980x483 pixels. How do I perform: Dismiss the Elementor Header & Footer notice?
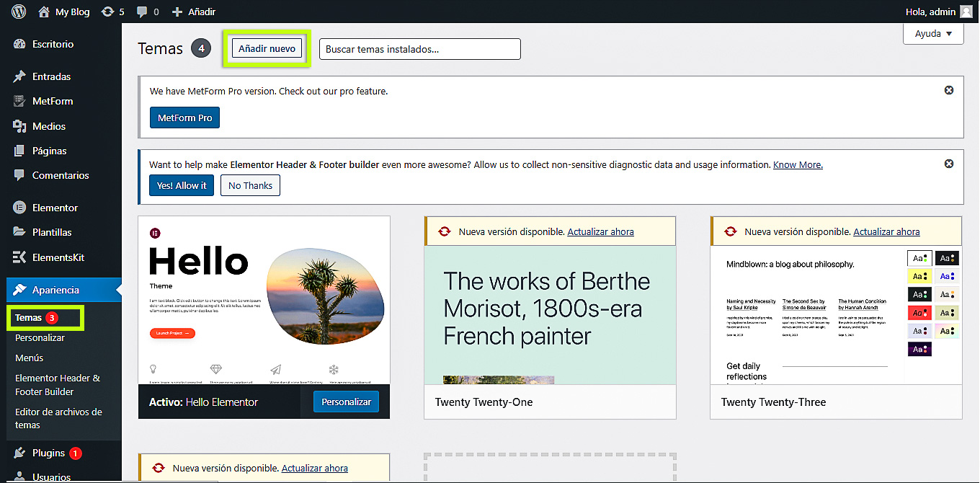point(949,164)
